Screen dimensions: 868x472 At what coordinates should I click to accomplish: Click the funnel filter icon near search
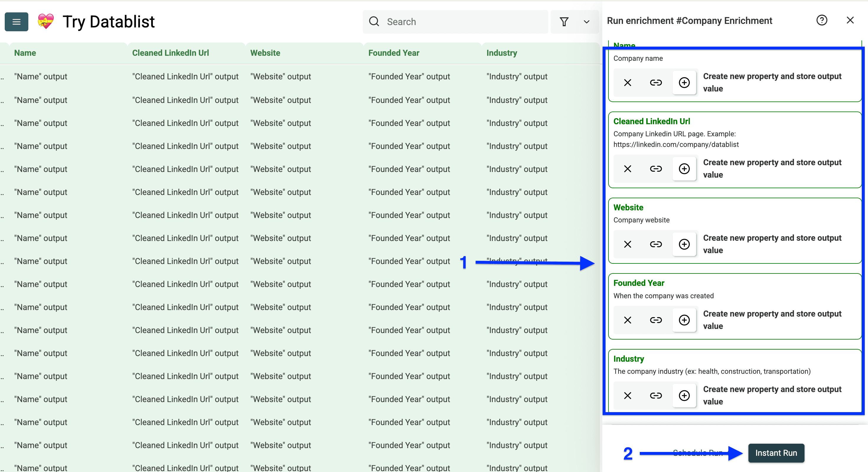point(564,22)
